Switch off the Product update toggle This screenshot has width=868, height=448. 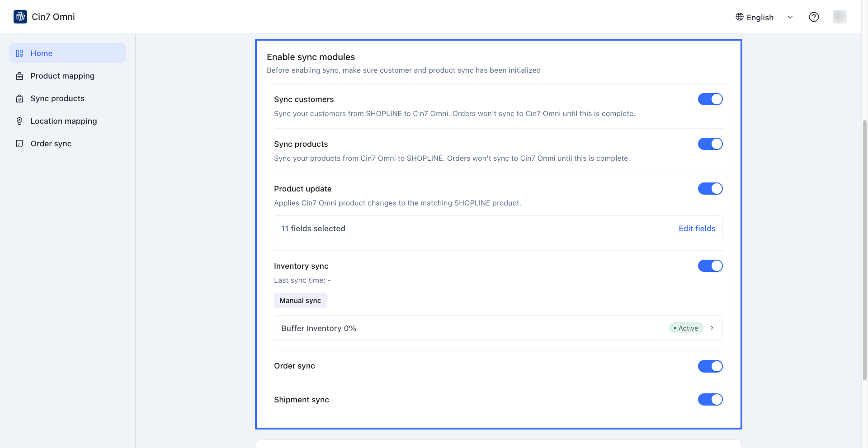tap(710, 189)
